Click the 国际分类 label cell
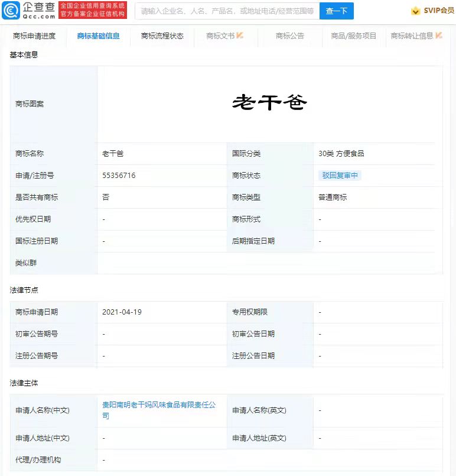 pyautogui.click(x=246, y=154)
